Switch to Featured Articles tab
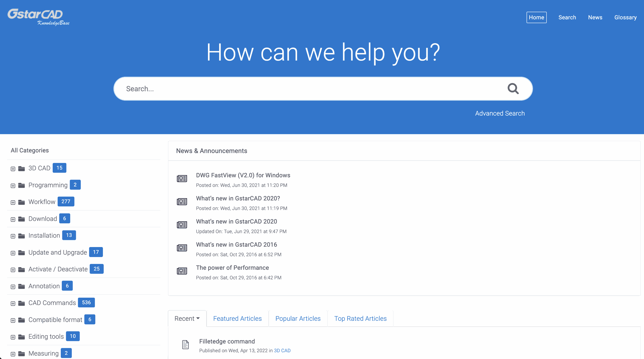This screenshot has height=359, width=644. 237,318
